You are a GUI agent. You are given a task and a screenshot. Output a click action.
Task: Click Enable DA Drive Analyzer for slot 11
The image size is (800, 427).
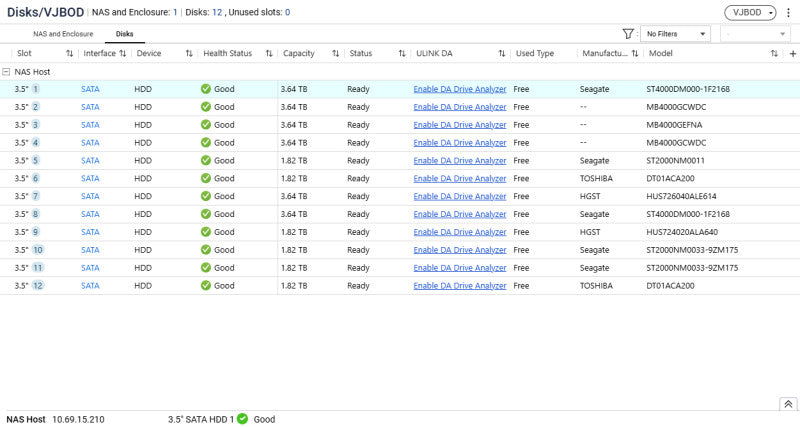click(460, 268)
